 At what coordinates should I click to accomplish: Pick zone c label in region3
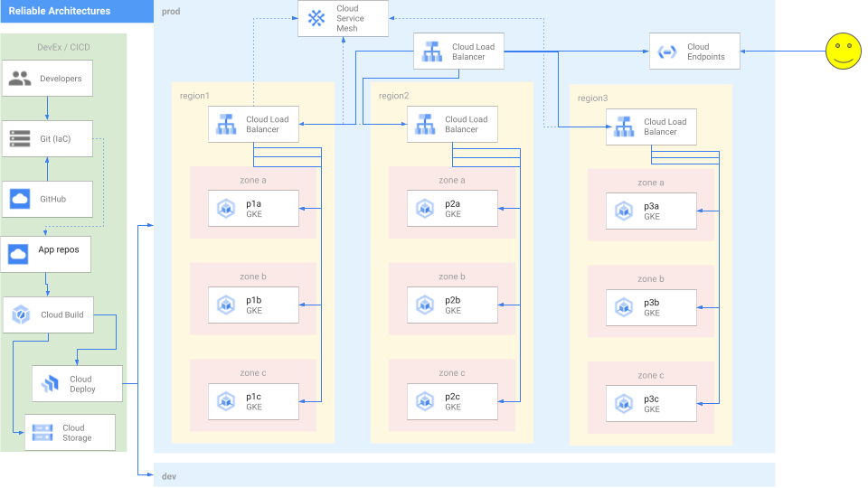pos(650,375)
